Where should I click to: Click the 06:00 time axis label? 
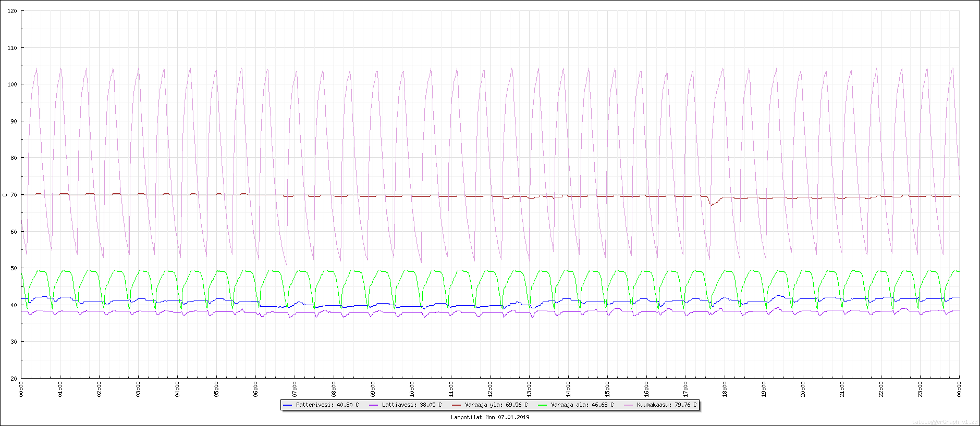pos(255,389)
